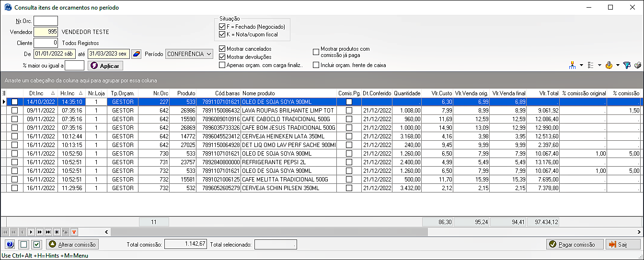This screenshot has width=644, height=260.
Task: Click the horizontal scrollbar left arrow
Action: pos(106,232)
